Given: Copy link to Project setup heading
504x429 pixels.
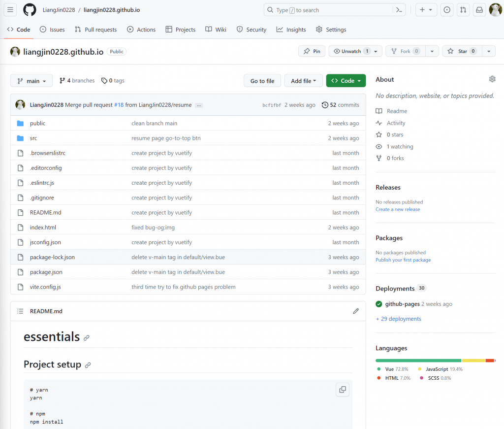Looking at the screenshot, I should coord(88,365).
